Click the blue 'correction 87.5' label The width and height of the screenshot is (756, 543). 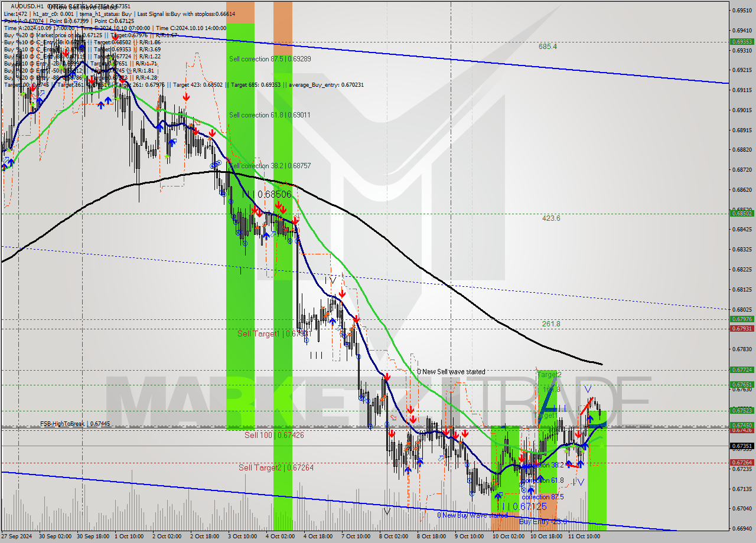tap(542, 497)
